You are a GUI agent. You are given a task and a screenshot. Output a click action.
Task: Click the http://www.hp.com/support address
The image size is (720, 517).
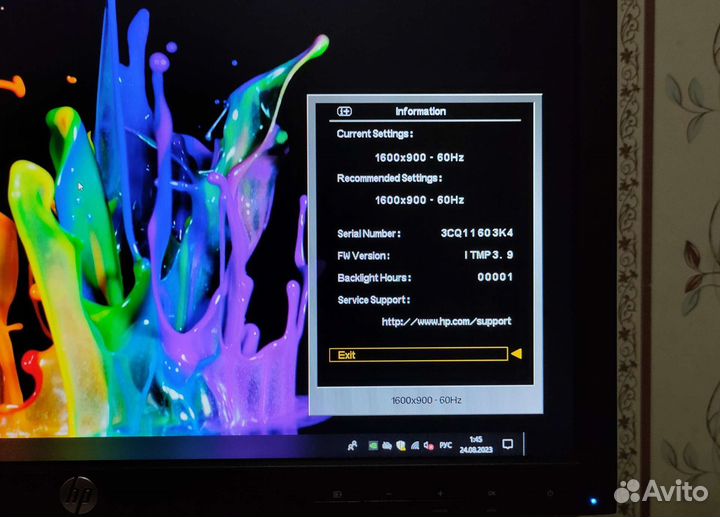(446, 321)
